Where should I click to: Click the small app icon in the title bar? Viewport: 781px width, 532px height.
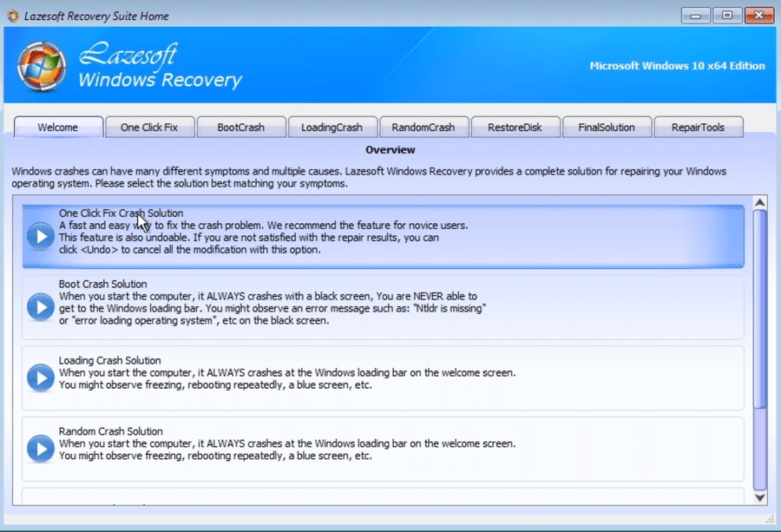click(13, 16)
